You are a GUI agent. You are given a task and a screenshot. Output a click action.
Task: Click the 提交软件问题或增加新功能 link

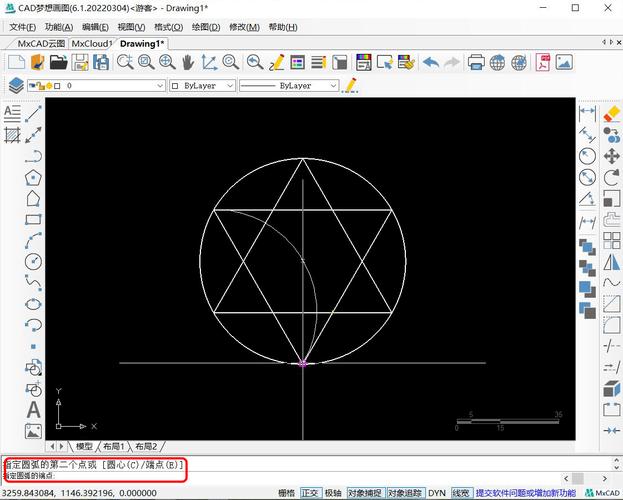tap(526, 493)
